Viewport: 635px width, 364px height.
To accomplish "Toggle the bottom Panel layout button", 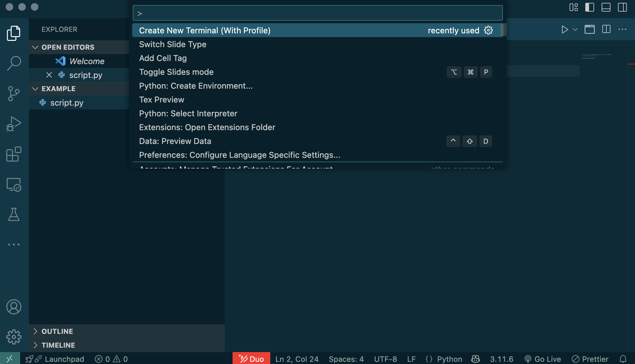I will pos(606,7).
